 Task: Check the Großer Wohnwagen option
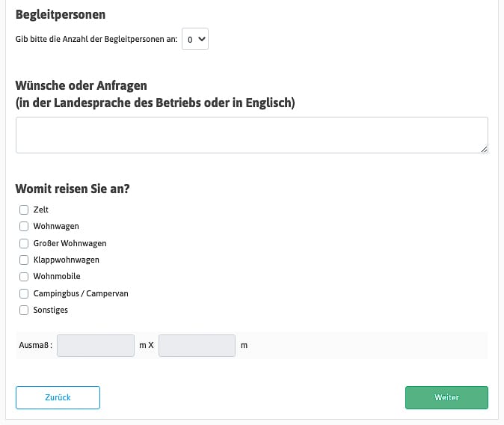pos(24,243)
